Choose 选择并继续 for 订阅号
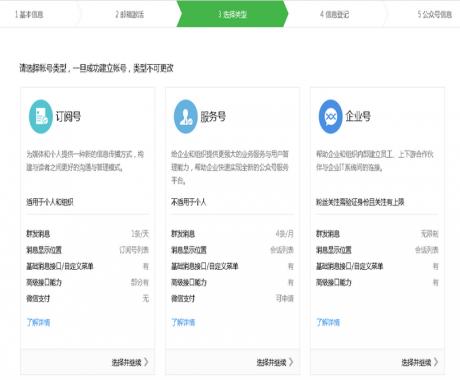This screenshot has width=460, height=380. (130, 362)
